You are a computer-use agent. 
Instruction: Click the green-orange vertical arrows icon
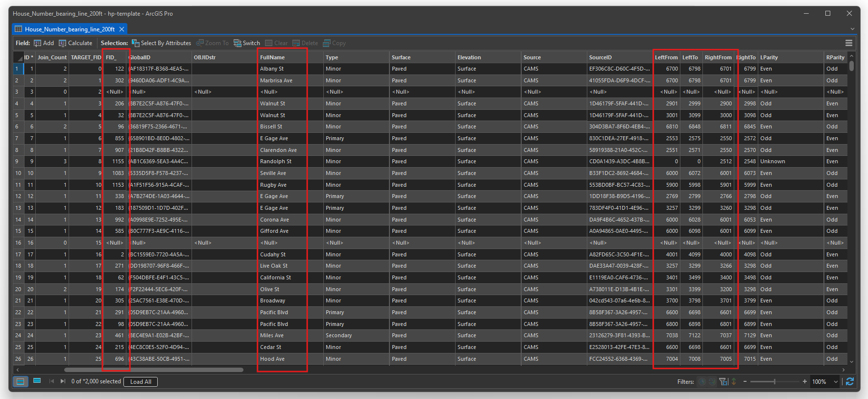click(x=734, y=382)
